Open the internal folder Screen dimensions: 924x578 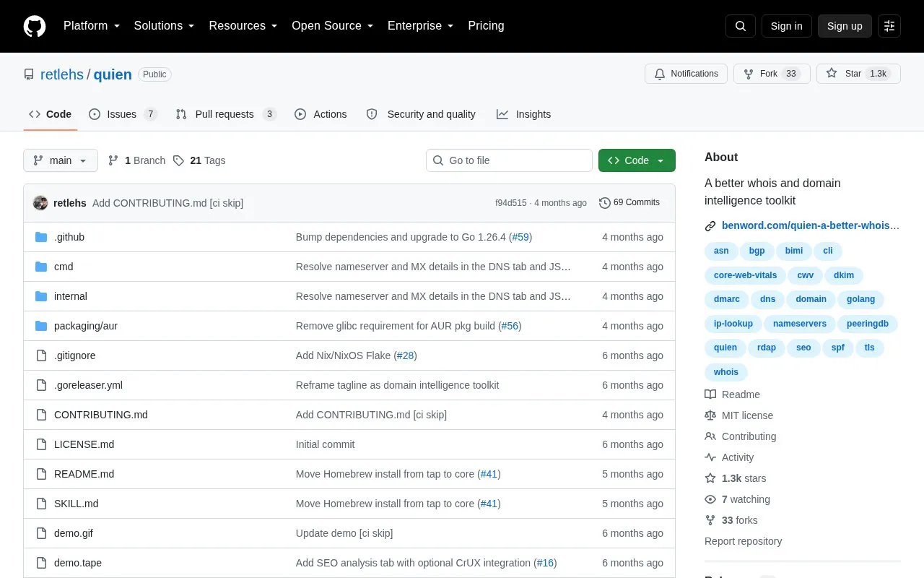coord(71,296)
